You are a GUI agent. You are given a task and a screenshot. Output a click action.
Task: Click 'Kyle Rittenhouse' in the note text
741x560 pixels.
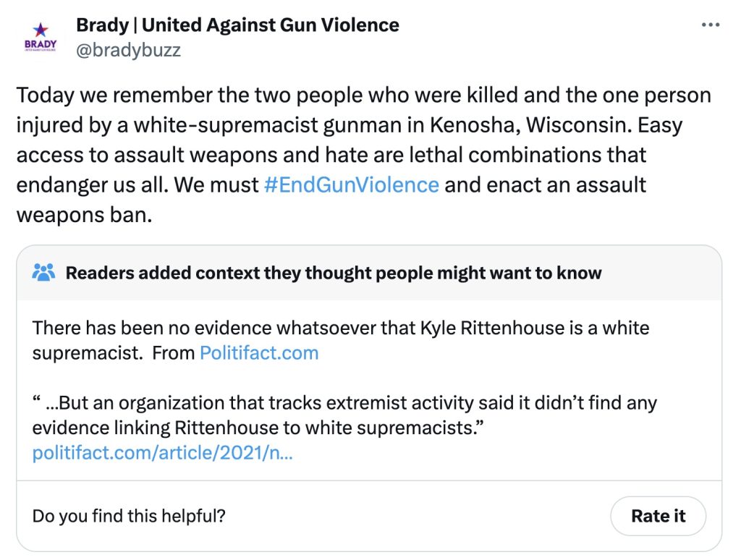490,328
